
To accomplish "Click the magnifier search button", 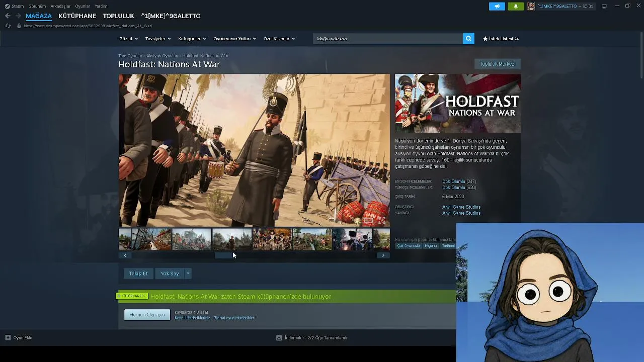I will pyautogui.click(x=468, y=39).
